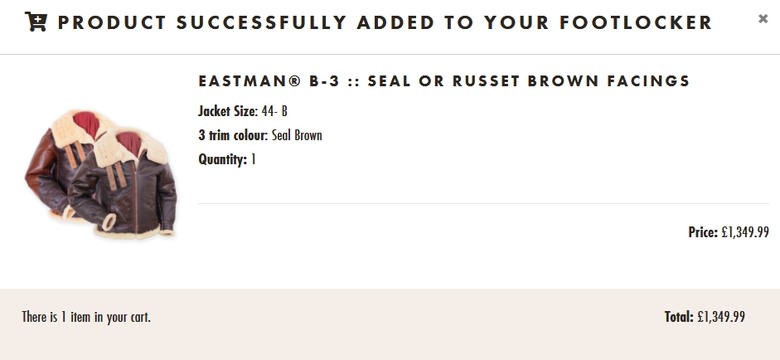Select the 'Product successfully added' heading text
Viewport: 780px width, 360px height.
385,22
